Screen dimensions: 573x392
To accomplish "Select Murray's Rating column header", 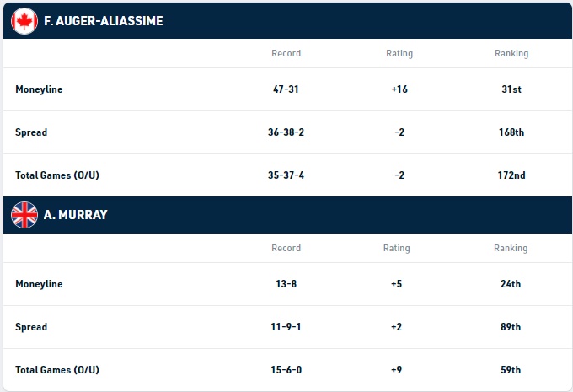I will 397,249.
